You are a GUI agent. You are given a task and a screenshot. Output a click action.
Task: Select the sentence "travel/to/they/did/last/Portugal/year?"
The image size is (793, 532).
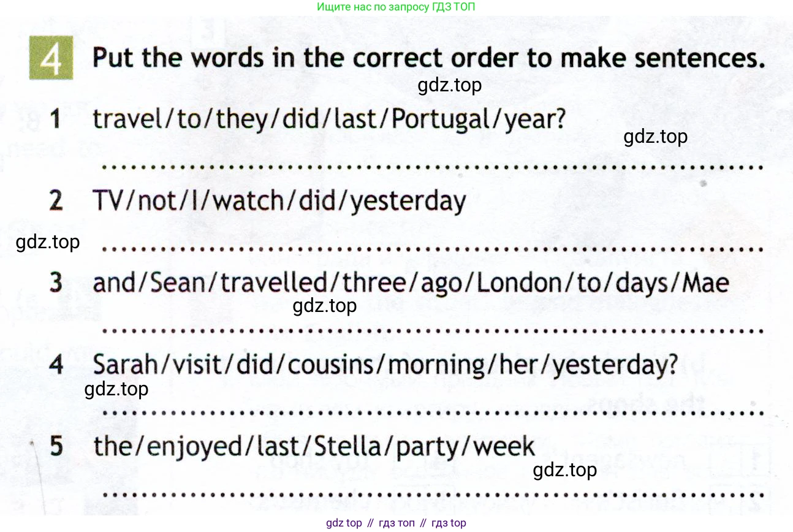click(x=328, y=120)
